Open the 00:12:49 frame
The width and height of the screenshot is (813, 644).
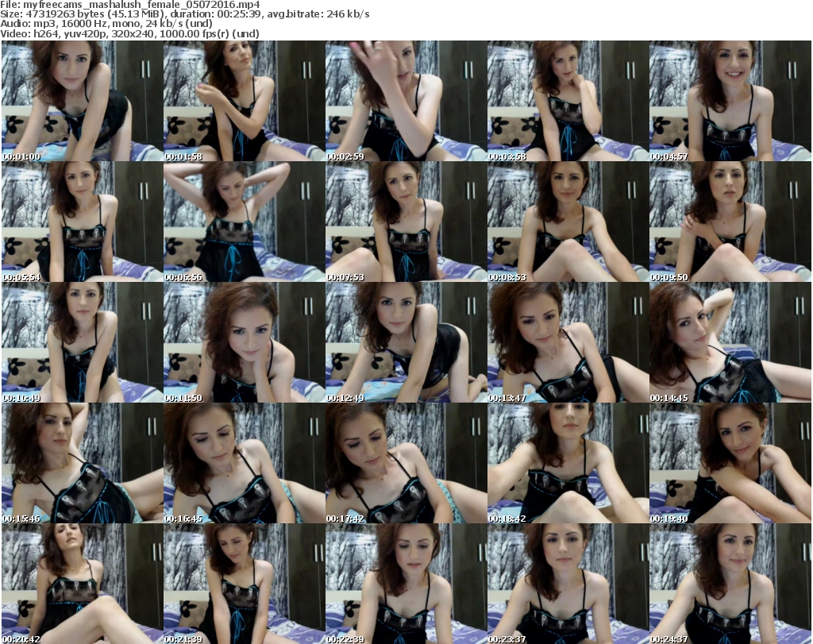point(406,342)
